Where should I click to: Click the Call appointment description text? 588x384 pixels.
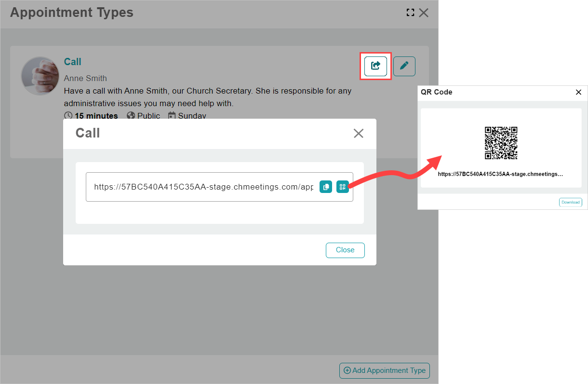[x=208, y=97]
